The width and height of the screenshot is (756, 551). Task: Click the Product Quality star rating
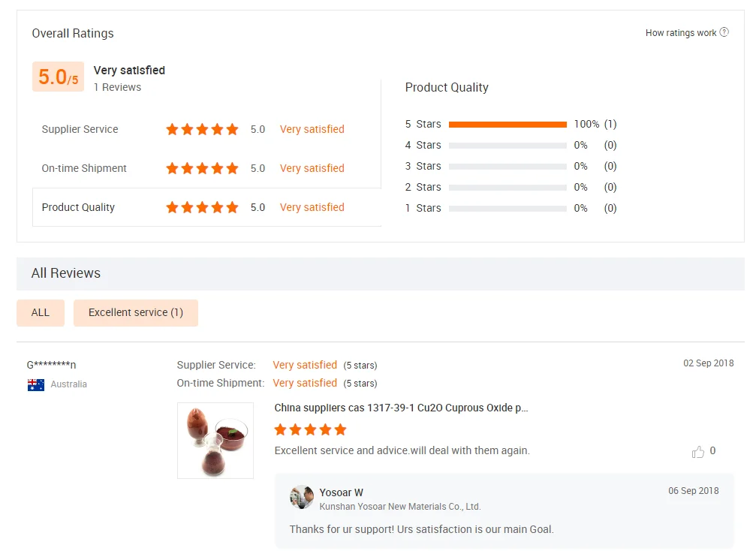[x=202, y=207]
